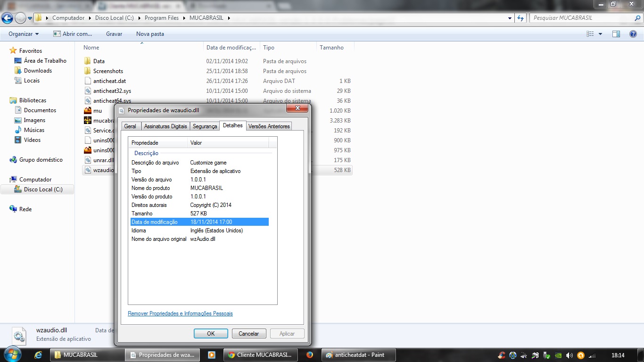Click the Windows Start orb

(x=11, y=355)
